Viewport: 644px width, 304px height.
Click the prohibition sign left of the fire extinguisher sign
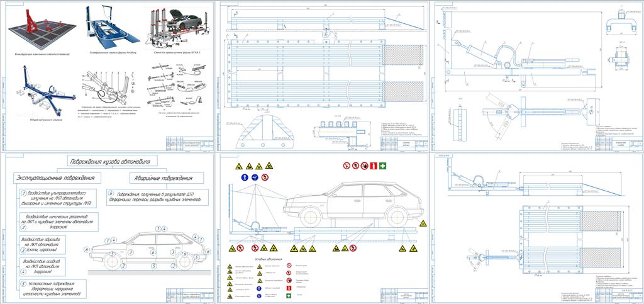364,166
